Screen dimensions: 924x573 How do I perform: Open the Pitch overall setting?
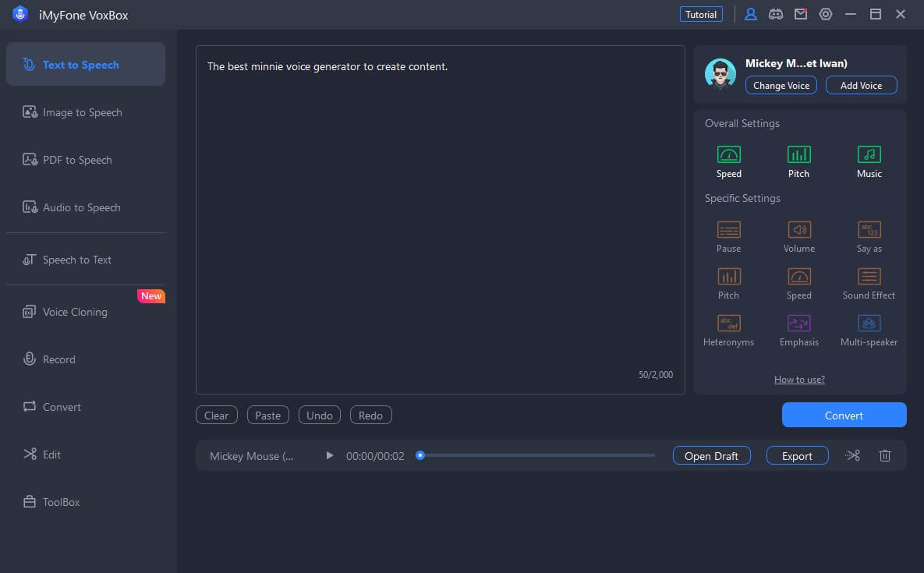(x=798, y=161)
